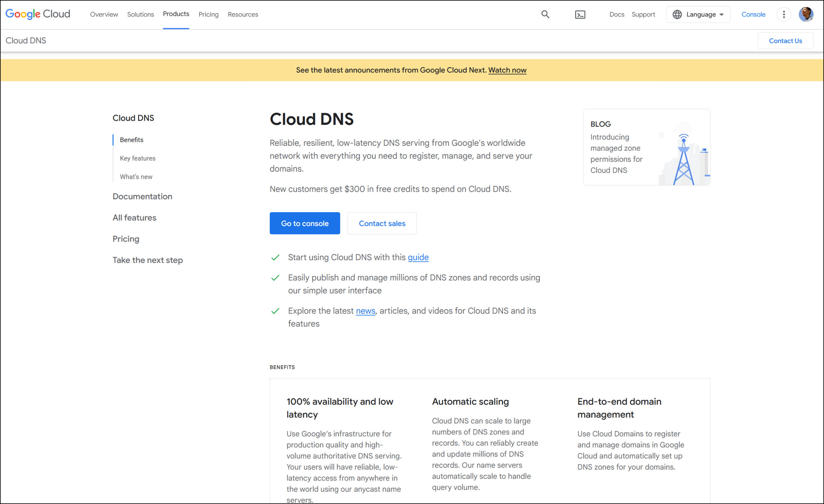Select Key features in the sidebar
824x504 pixels.
(137, 158)
